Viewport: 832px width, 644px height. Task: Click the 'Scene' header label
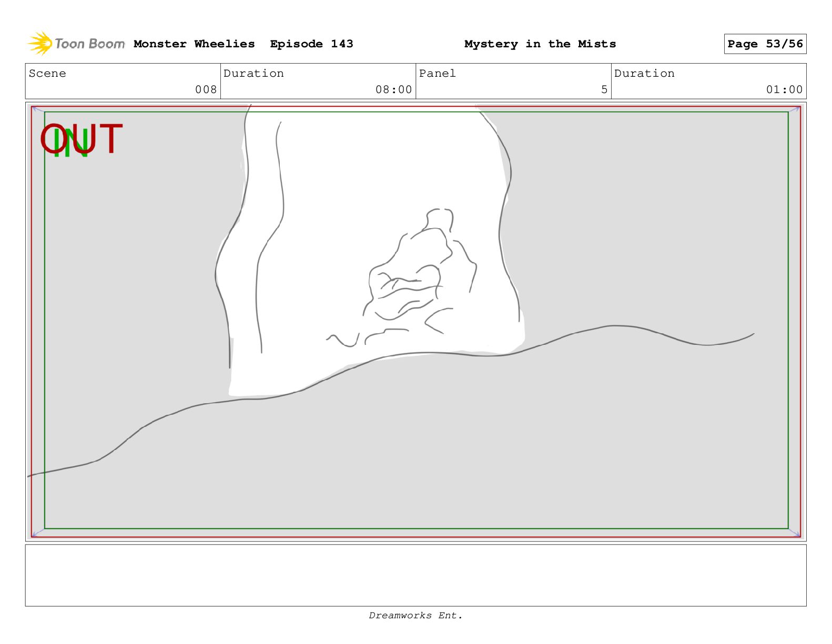tap(48, 74)
